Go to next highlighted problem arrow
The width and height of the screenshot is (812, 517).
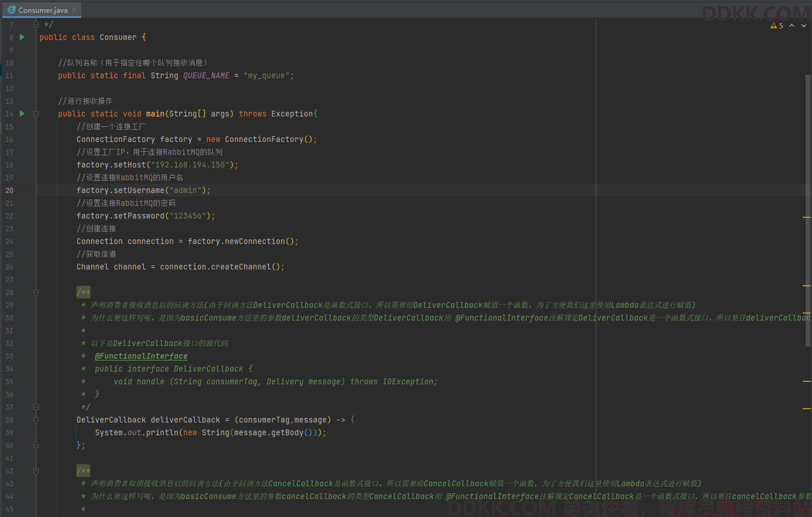point(804,26)
